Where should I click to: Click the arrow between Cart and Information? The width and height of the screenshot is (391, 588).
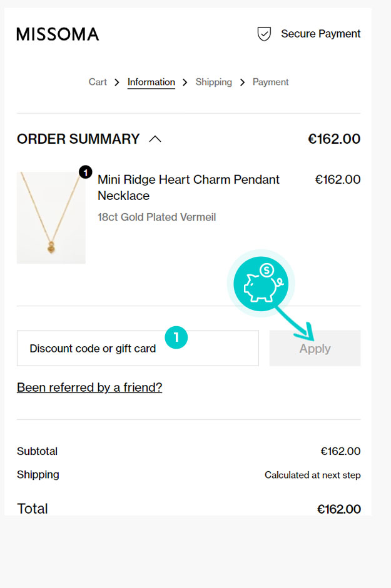117,82
